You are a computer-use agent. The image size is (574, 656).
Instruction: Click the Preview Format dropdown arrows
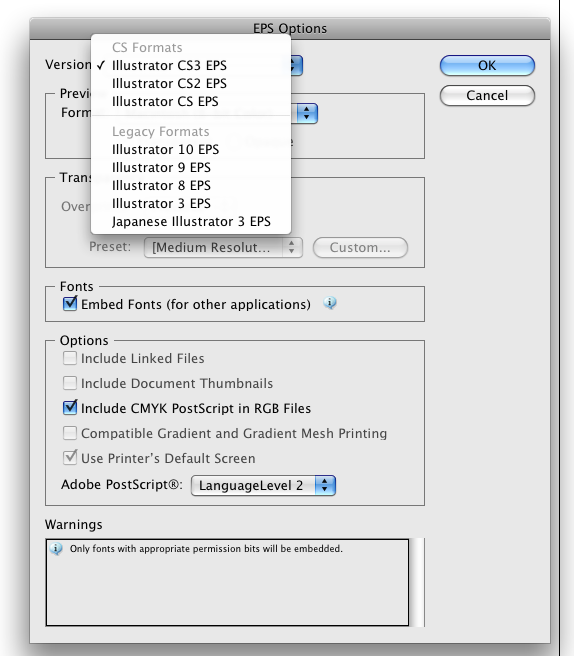point(307,113)
